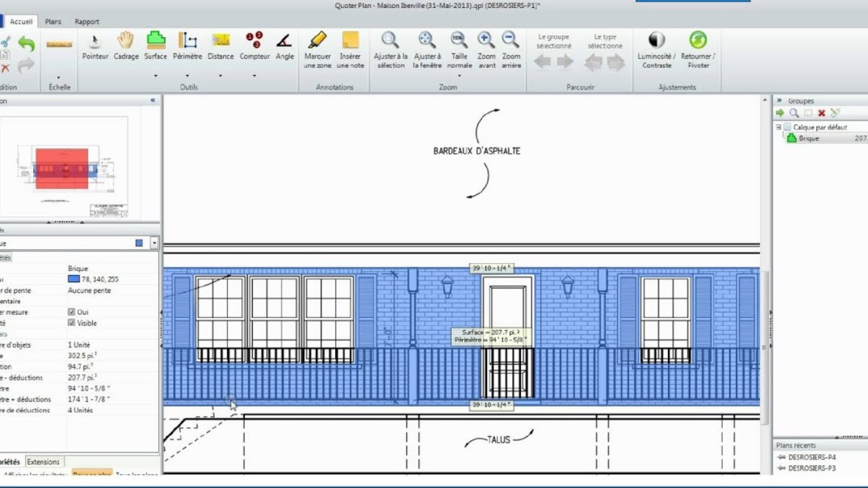
Task: Toggle Calque par défaut layer checkbox
Action: (787, 127)
